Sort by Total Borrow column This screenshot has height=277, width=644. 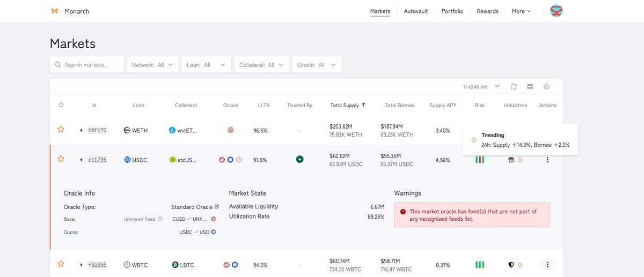click(x=399, y=106)
